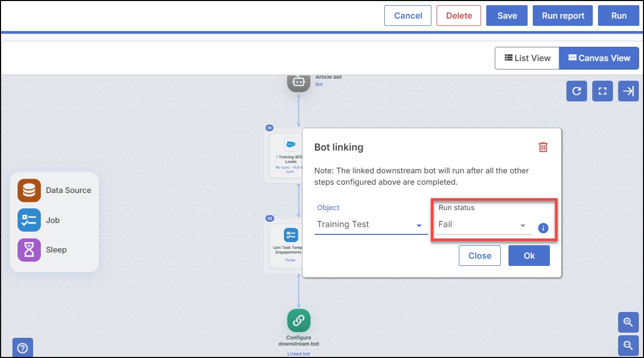Click the Ok button in Bot linking
This screenshot has width=644, height=358.
tap(529, 256)
